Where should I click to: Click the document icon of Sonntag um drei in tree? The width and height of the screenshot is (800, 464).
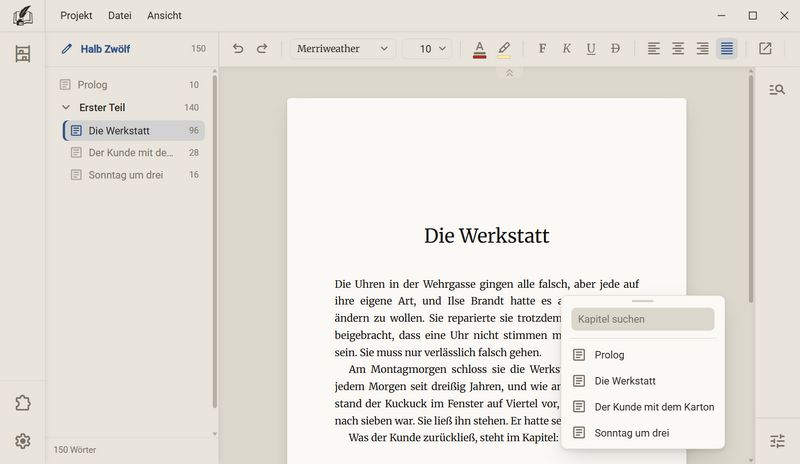pyautogui.click(x=76, y=175)
